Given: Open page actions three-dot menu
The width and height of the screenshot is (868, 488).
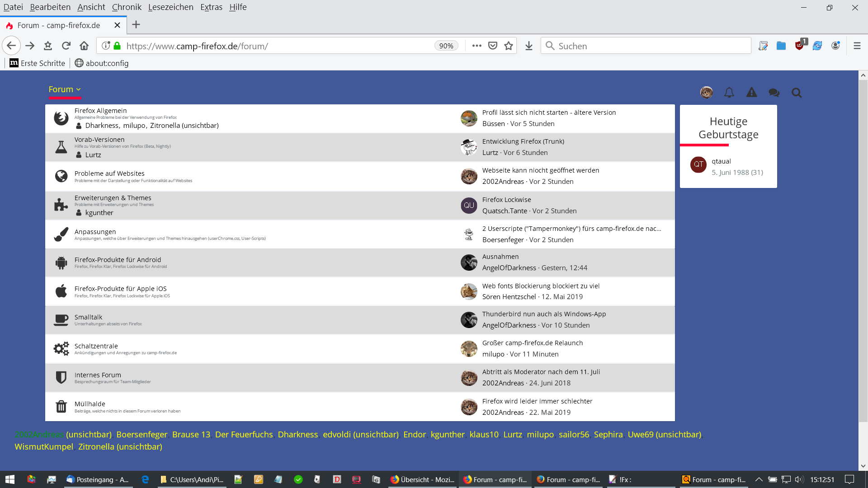Looking at the screenshot, I should tap(476, 46).
